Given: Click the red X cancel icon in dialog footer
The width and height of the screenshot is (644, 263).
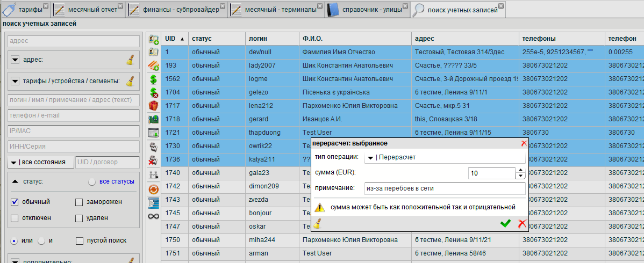Looking at the screenshot, I should pos(521,224).
